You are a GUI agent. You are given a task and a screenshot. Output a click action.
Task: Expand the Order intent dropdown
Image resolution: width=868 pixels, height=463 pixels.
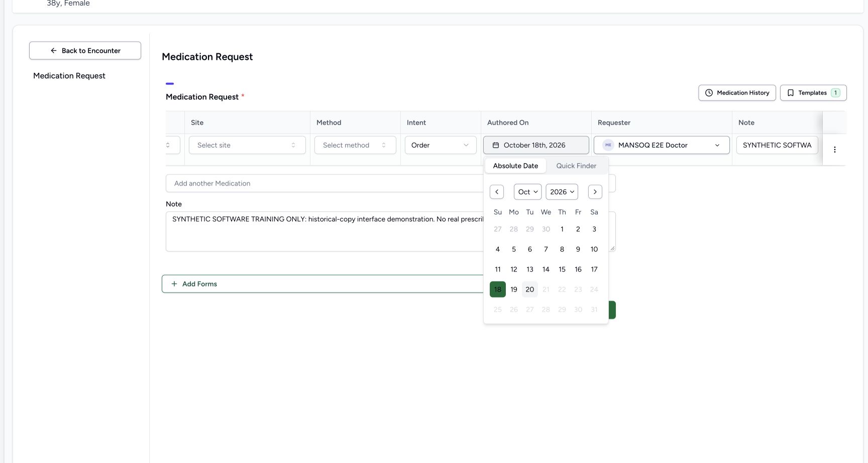441,145
